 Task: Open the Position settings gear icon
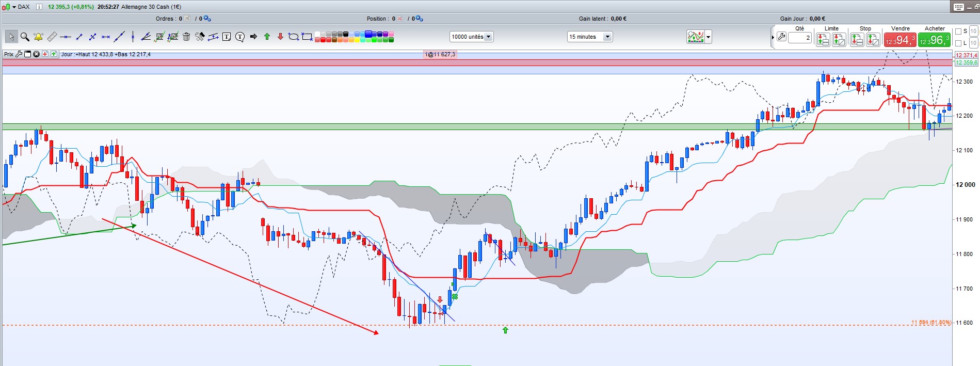pos(419,19)
